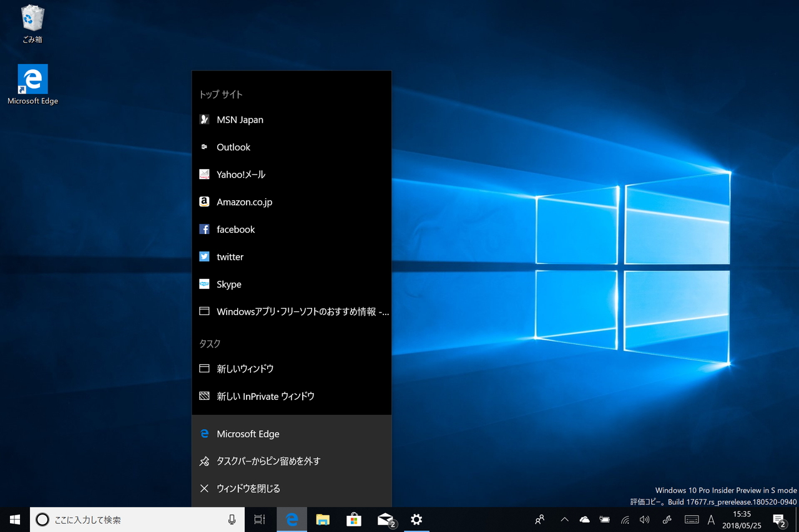Expand hidden system tray icons chevron

[564, 520]
